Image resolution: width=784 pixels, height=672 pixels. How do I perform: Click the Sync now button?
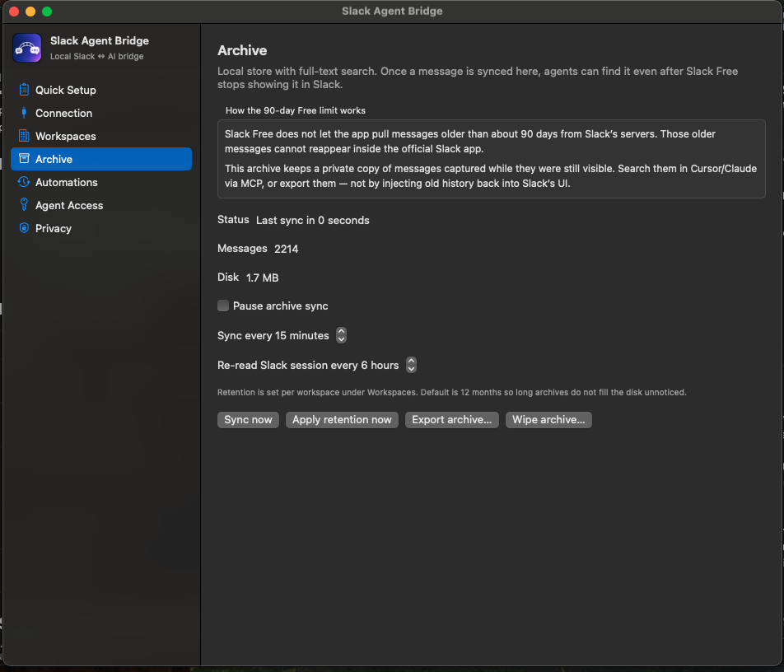pyautogui.click(x=248, y=419)
